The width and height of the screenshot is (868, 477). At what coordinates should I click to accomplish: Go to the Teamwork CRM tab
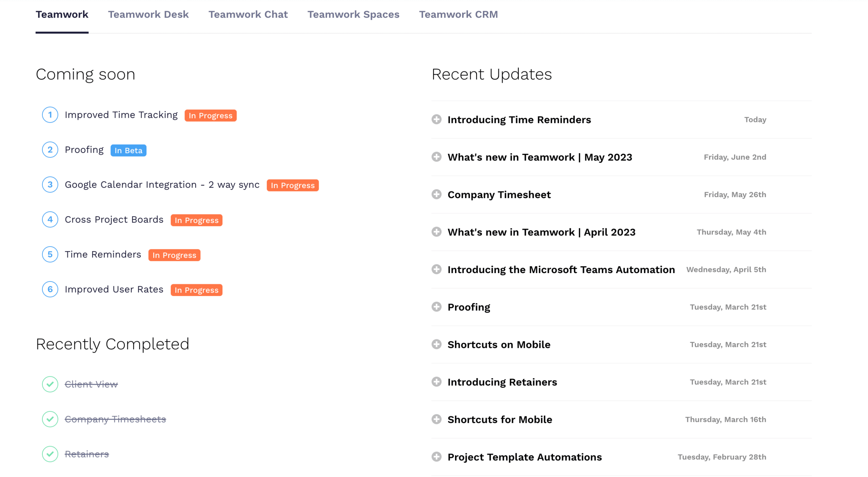tap(458, 15)
